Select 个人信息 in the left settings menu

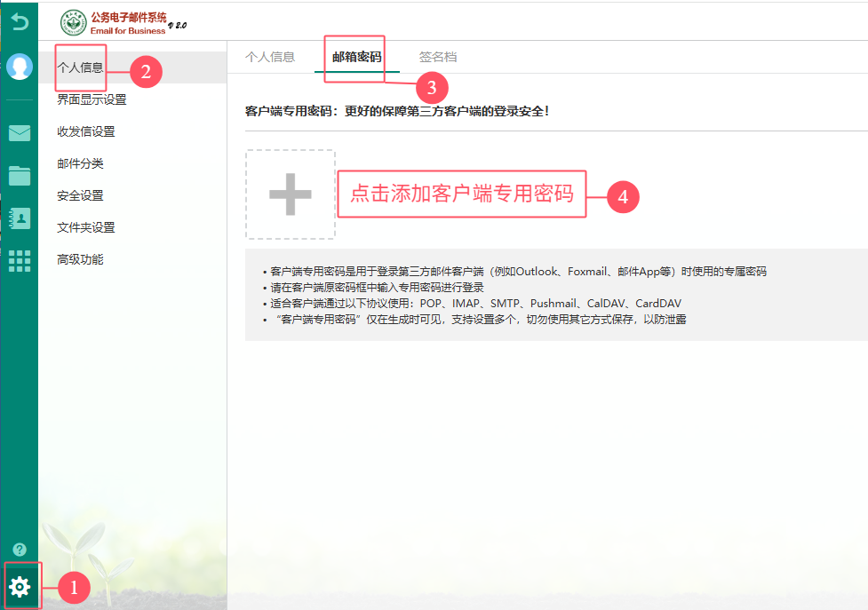click(x=80, y=67)
